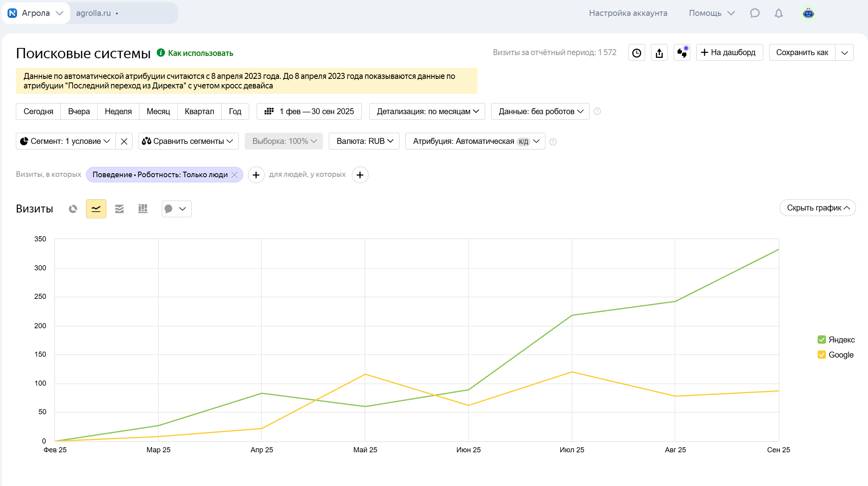Open the Помощь dropdown menu
Image resolution: width=868 pixels, height=486 pixels.
[712, 13]
